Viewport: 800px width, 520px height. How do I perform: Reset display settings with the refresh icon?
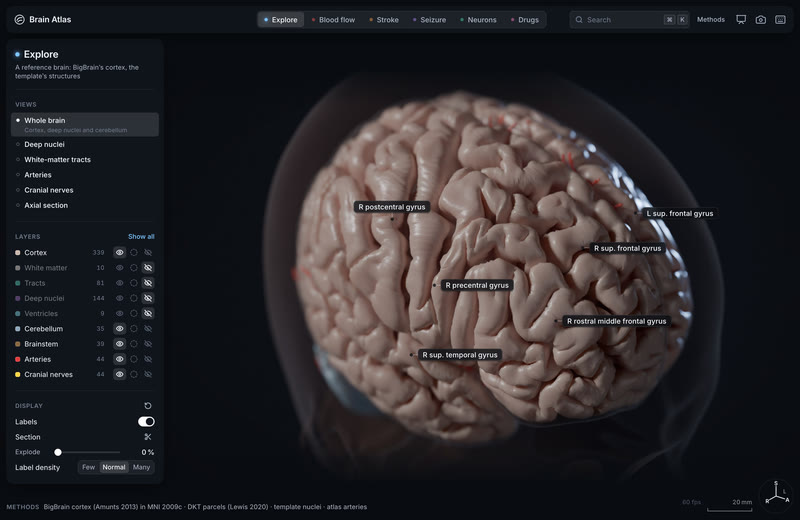(x=147, y=406)
